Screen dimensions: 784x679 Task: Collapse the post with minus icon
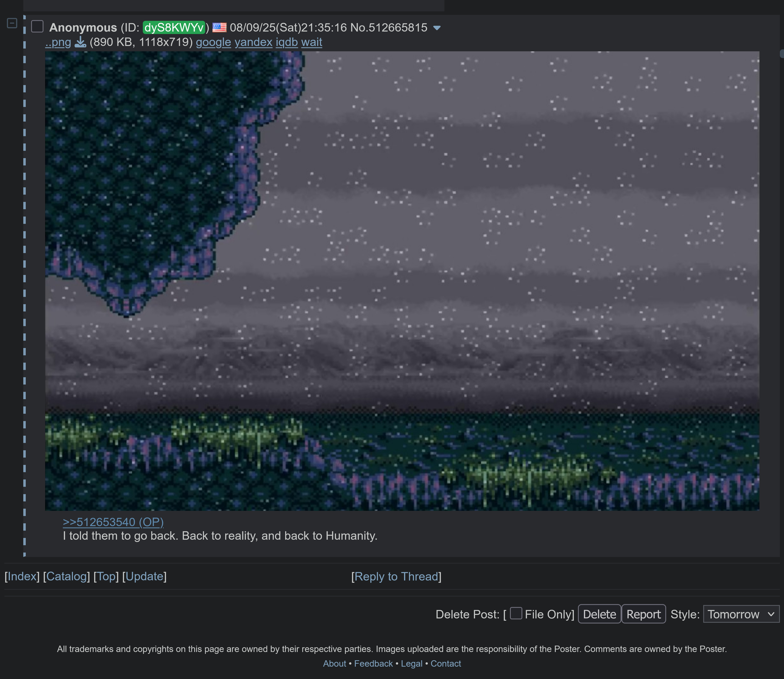[x=12, y=23]
